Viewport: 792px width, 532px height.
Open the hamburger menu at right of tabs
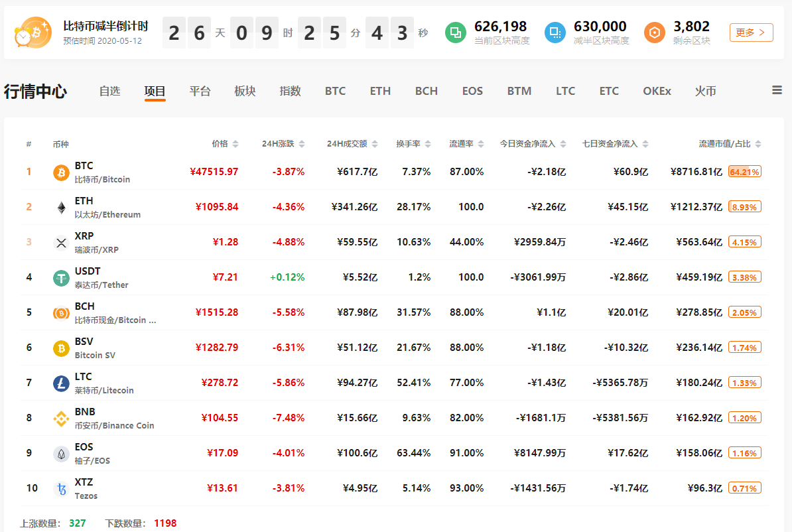tap(777, 90)
